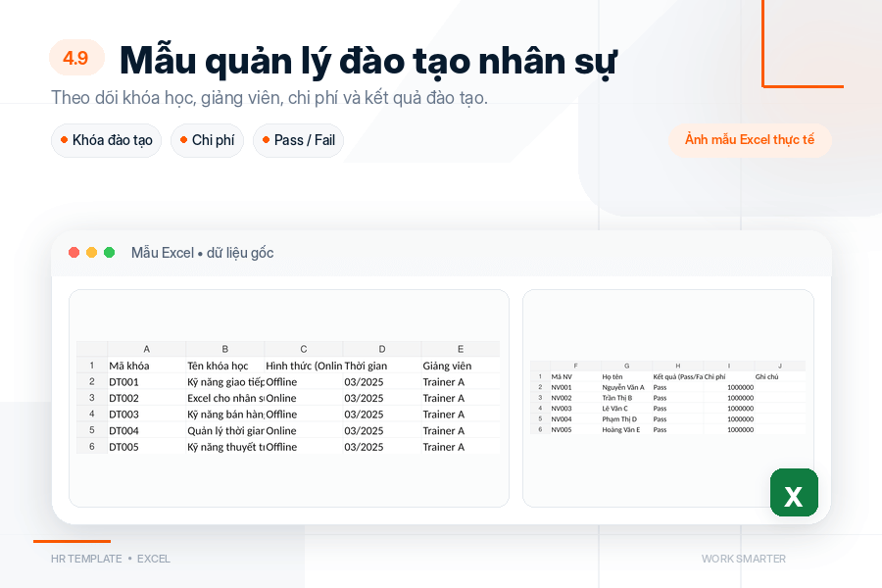This screenshot has width=882, height=588.
Task: Click the green window dot
Action: point(110,253)
